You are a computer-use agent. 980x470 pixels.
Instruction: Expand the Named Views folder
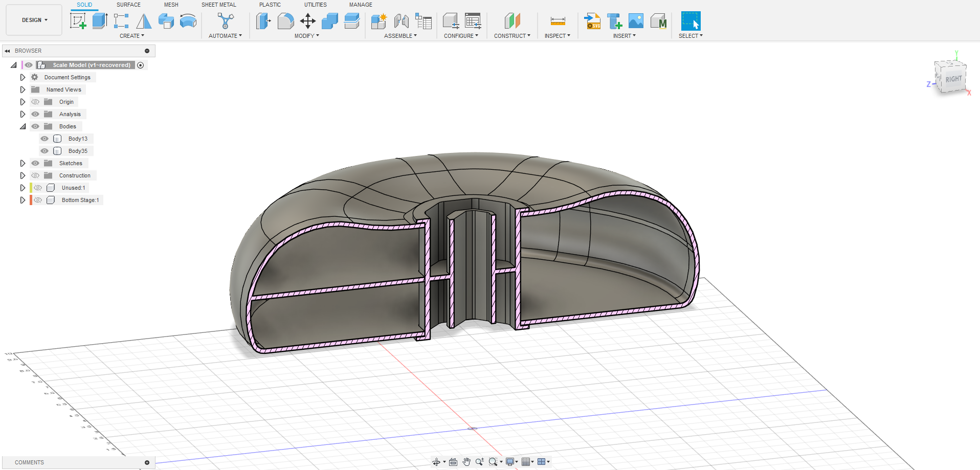pyautogui.click(x=23, y=89)
